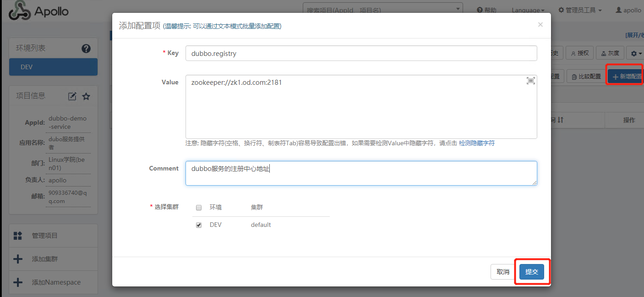Viewport: 644px width, 297px height.
Task: Click the edit project info icon
Action: pos(72,96)
